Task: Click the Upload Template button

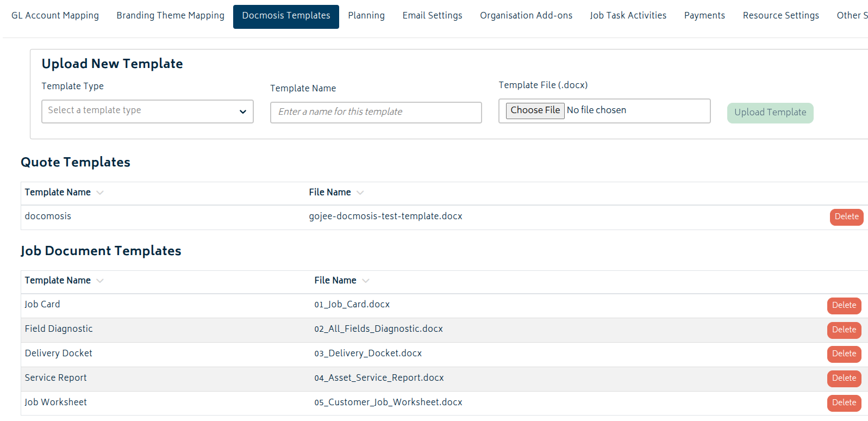Action: 770,113
